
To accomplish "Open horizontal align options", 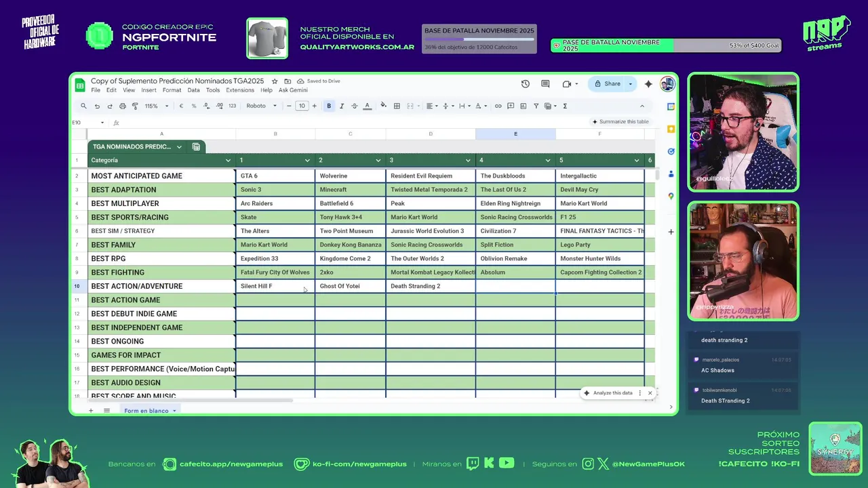I will click(431, 106).
